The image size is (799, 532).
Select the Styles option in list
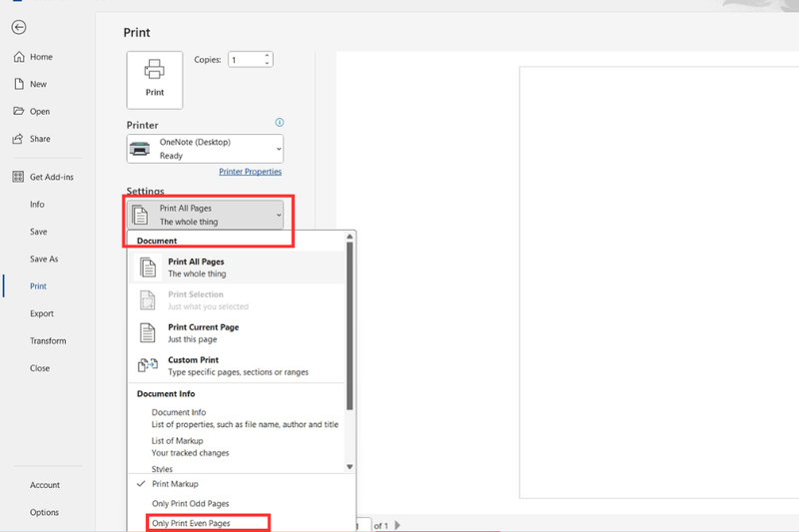[162, 469]
